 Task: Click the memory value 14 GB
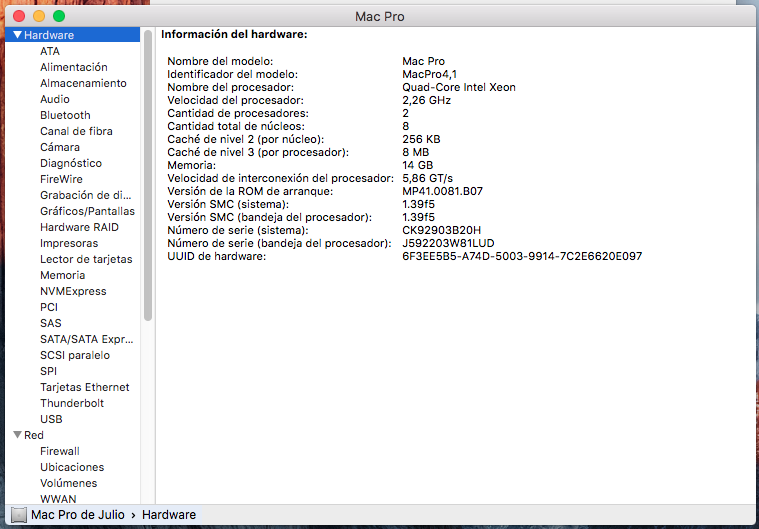pos(418,165)
